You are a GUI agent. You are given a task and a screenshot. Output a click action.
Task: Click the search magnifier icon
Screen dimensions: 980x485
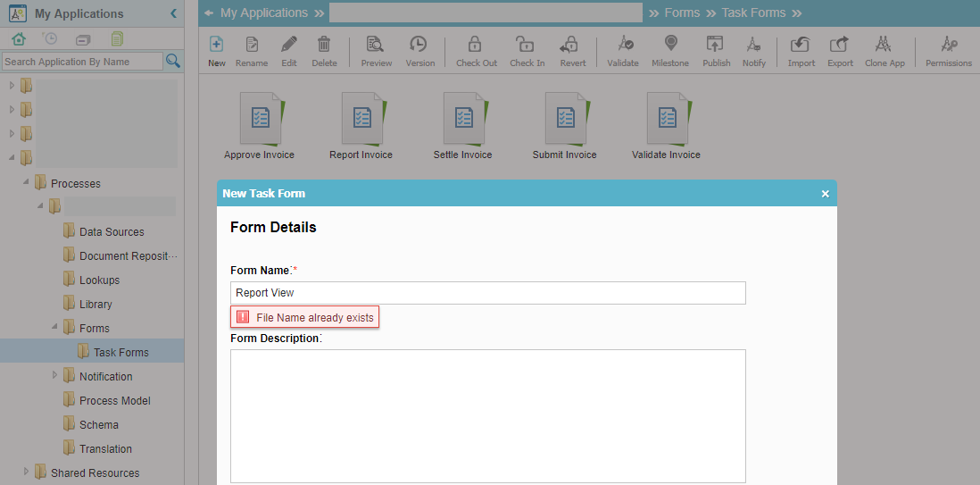click(173, 61)
